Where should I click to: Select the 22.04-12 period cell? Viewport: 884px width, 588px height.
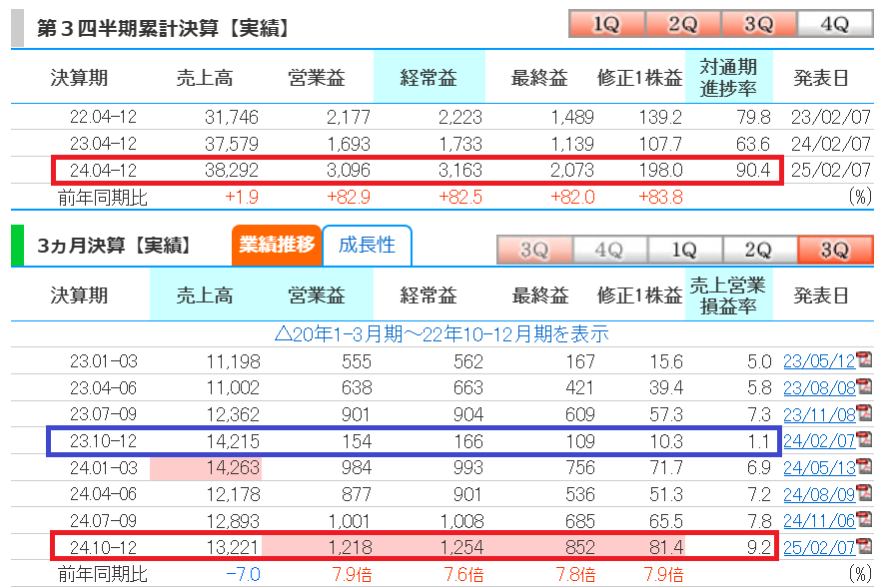[x=103, y=117]
